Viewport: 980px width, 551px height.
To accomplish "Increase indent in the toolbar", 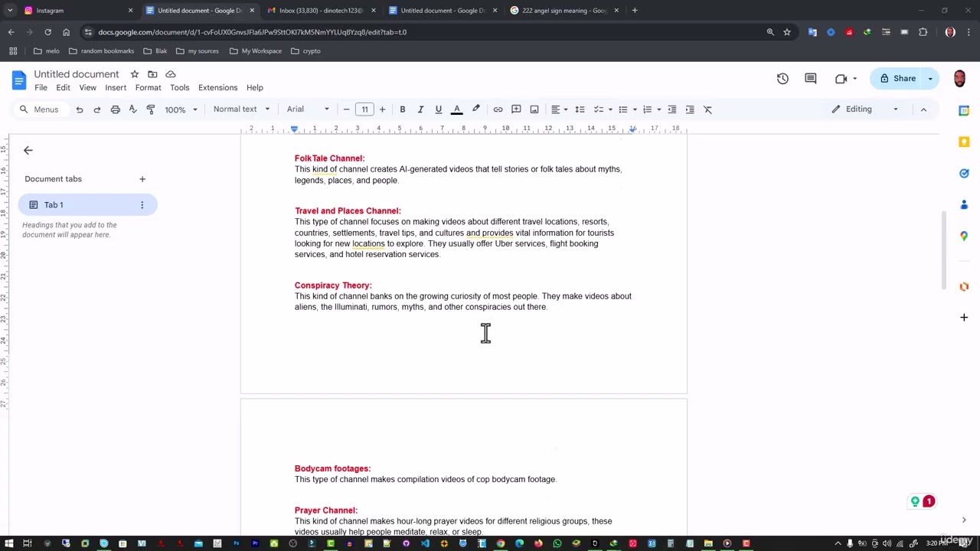I will 690,109.
